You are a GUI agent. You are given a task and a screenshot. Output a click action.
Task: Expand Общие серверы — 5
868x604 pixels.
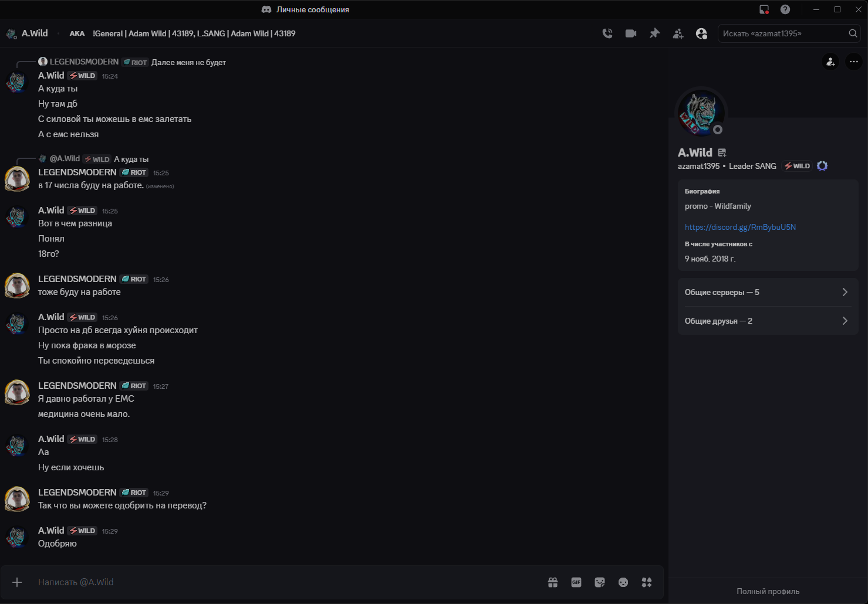point(768,292)
